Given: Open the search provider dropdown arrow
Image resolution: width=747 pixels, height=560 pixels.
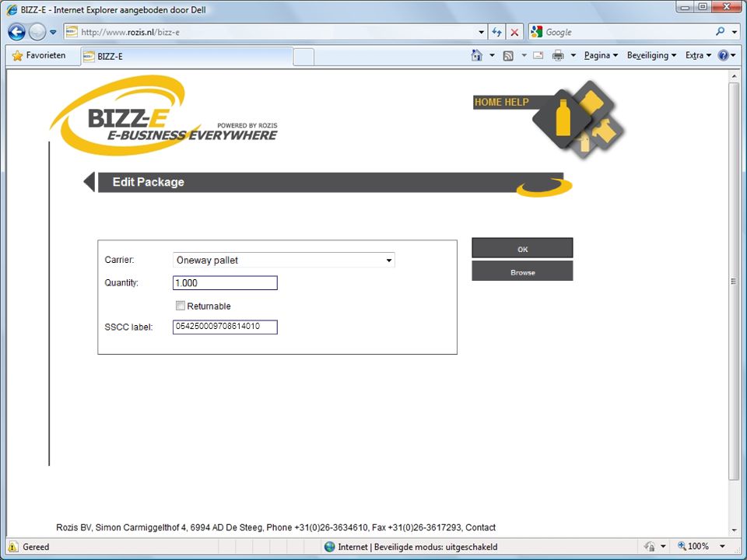Looking at the screenshot, I should point(734,33).
